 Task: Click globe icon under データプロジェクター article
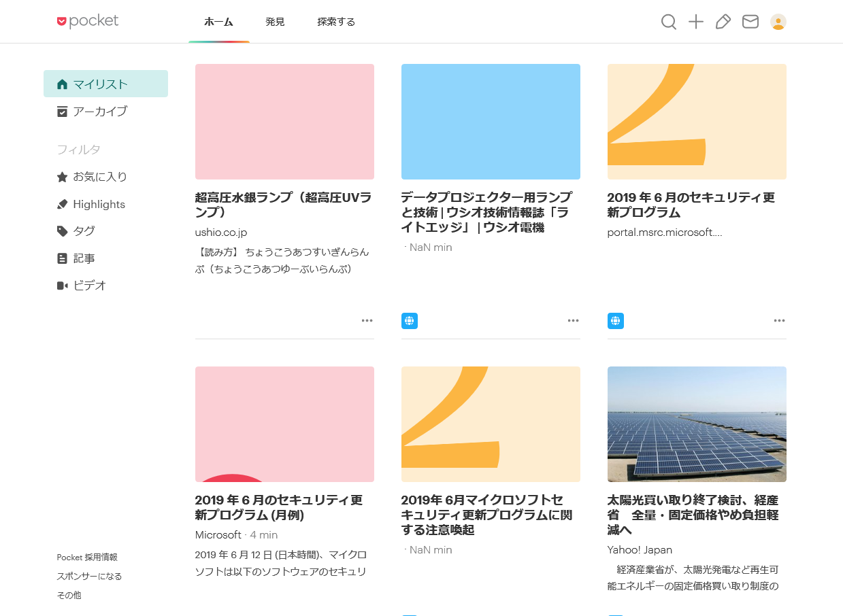click(x=410, y=321)
